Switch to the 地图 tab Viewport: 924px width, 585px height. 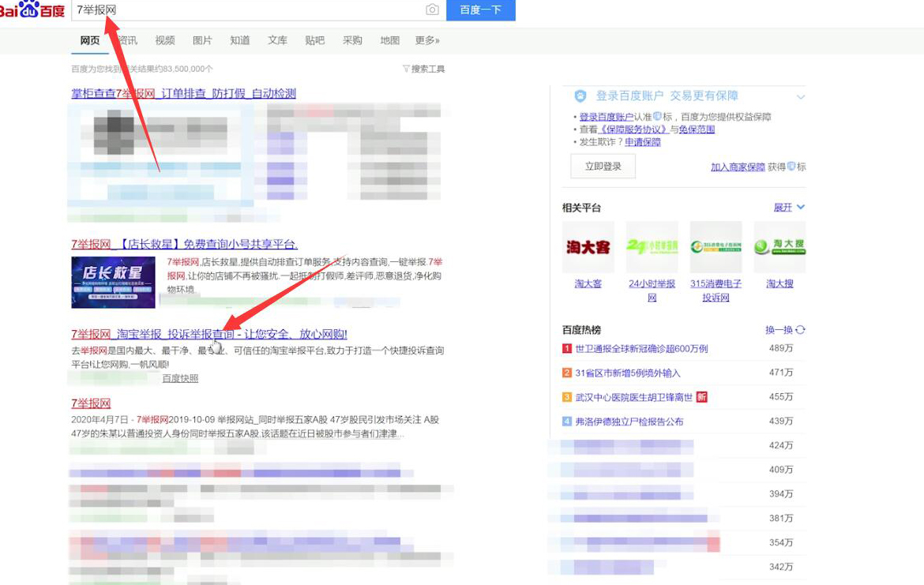click(x=389, y=40)
